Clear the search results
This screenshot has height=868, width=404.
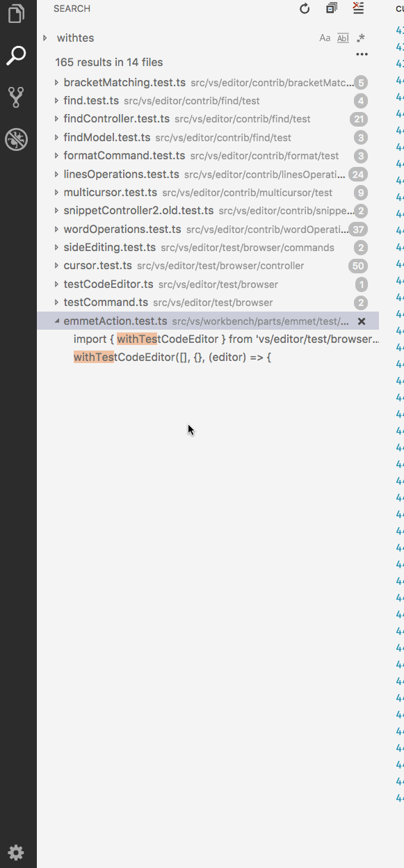pos(358,8)
